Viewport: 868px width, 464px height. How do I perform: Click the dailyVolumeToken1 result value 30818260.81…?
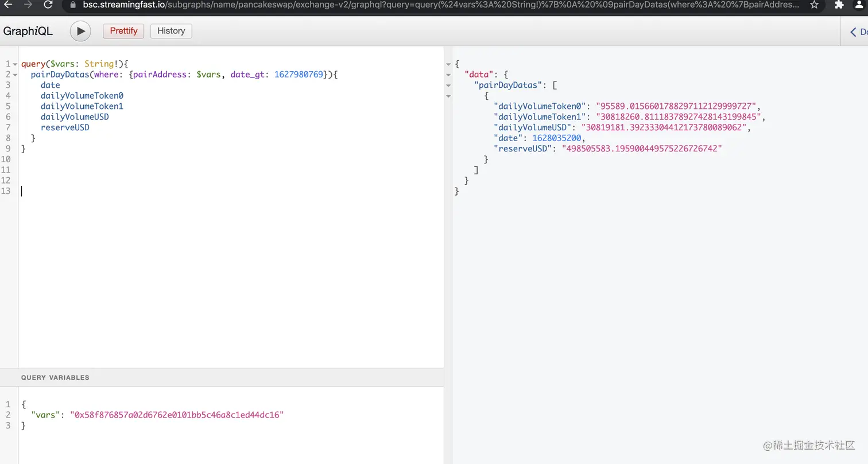point(680,117)
